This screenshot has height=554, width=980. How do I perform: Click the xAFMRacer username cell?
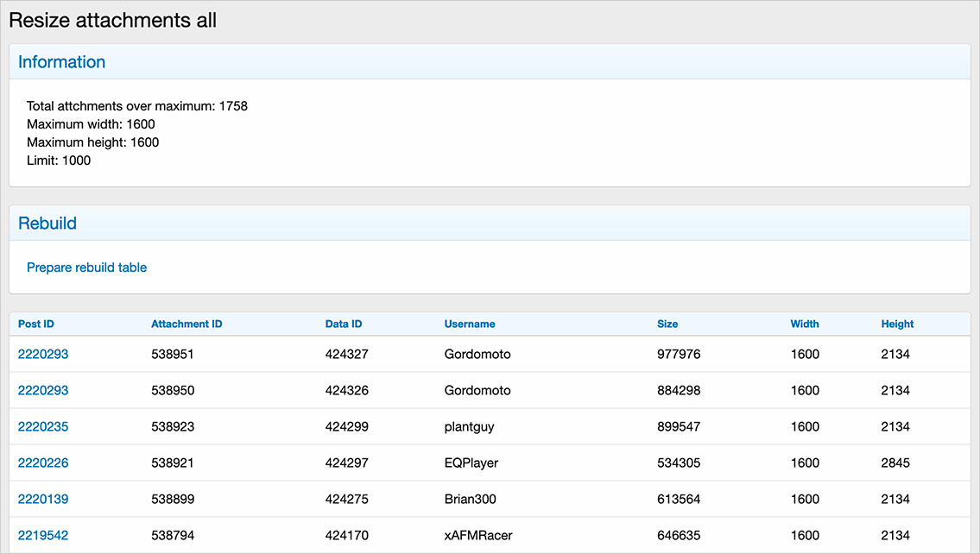(x=478, y=535)
